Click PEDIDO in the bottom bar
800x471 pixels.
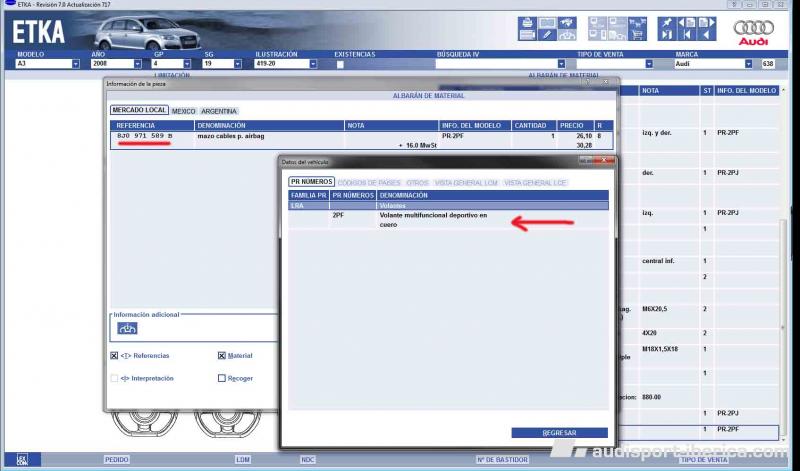coord(117,460)
